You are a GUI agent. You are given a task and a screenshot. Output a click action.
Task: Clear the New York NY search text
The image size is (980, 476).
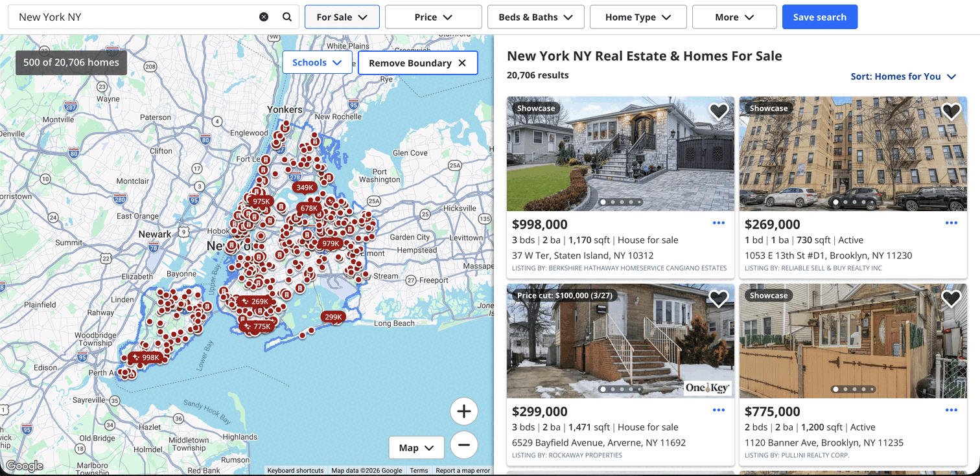pos(264,17)
